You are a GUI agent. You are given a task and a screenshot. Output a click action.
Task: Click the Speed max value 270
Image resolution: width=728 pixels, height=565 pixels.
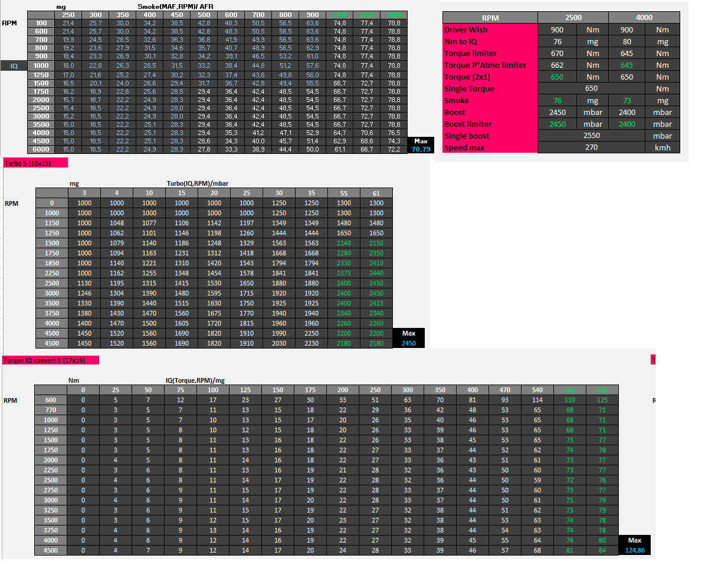(x=591, y=147)
